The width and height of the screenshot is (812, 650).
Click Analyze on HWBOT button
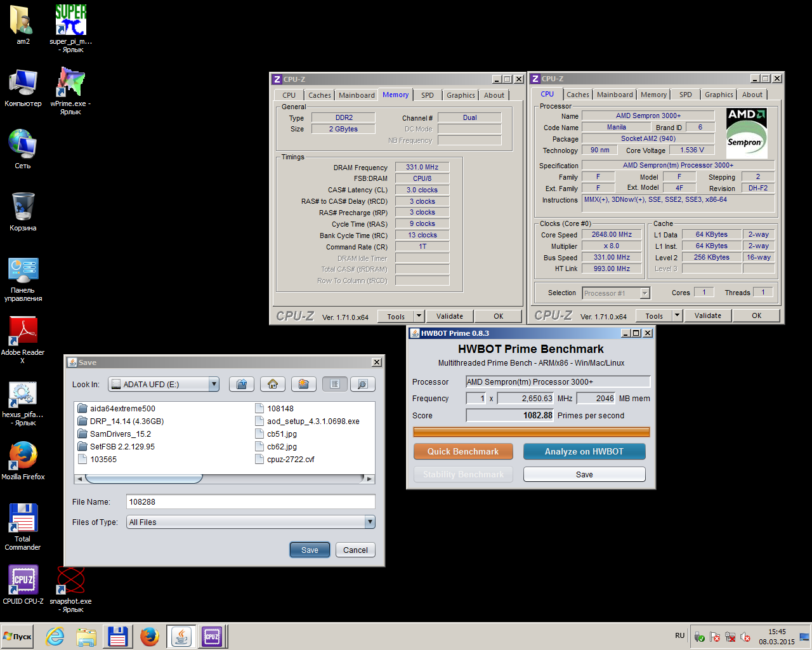tap(584, 451)
